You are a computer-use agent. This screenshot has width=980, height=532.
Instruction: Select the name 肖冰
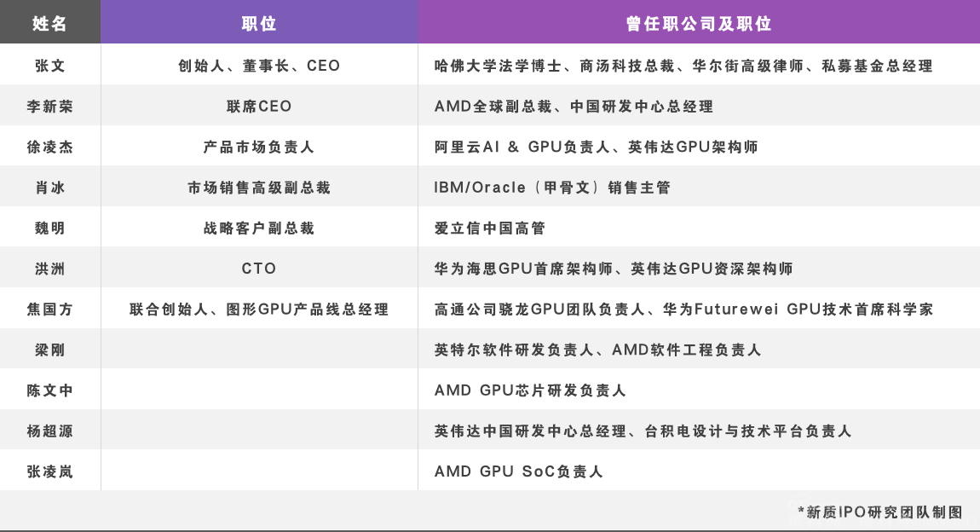click(50, 188)
